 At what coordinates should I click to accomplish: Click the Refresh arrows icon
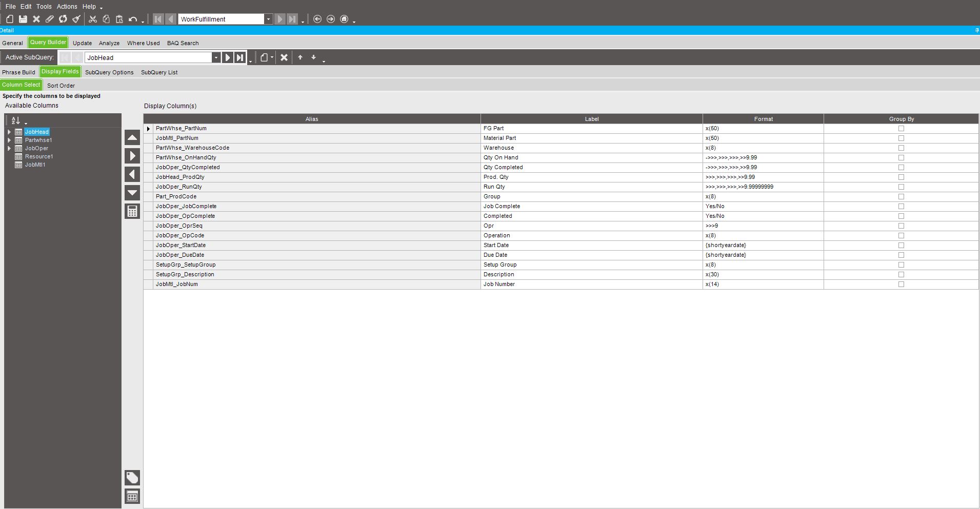tap(63, 19)
